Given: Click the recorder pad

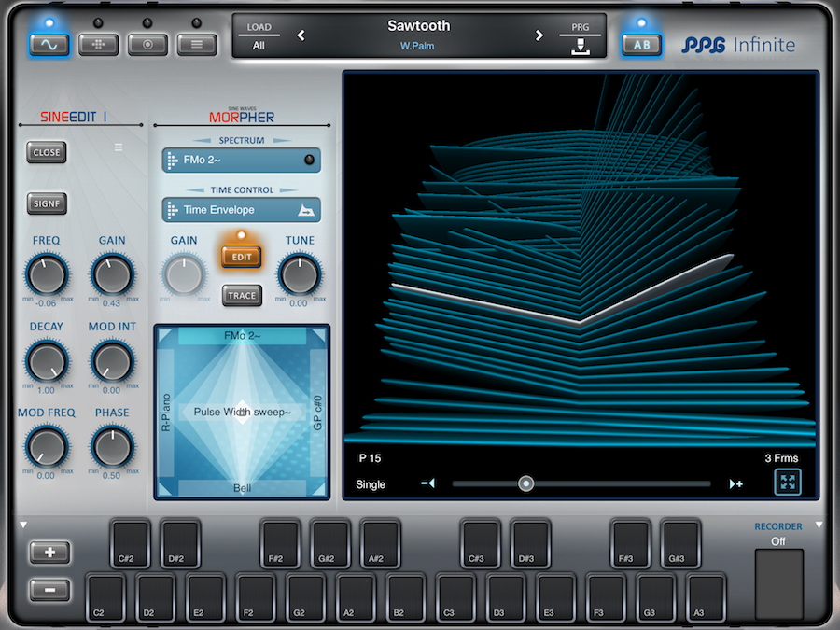Looking at the screenshot, I should [x=779, y=584].
